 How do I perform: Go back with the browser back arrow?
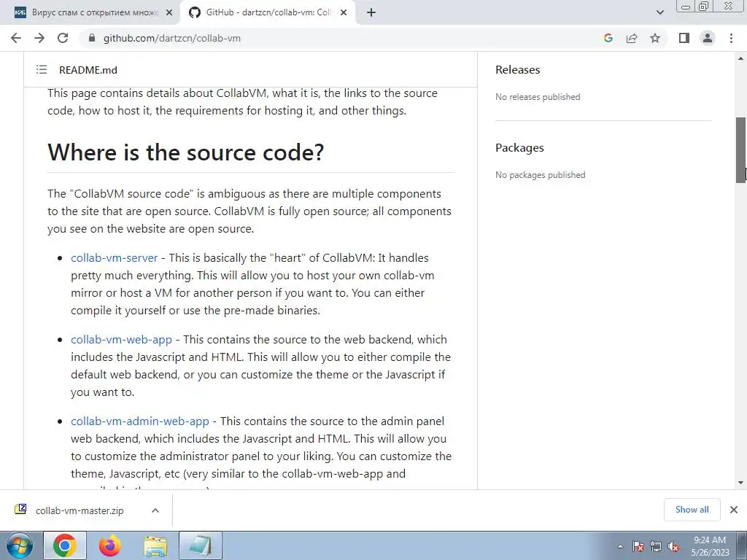[16, 38]
